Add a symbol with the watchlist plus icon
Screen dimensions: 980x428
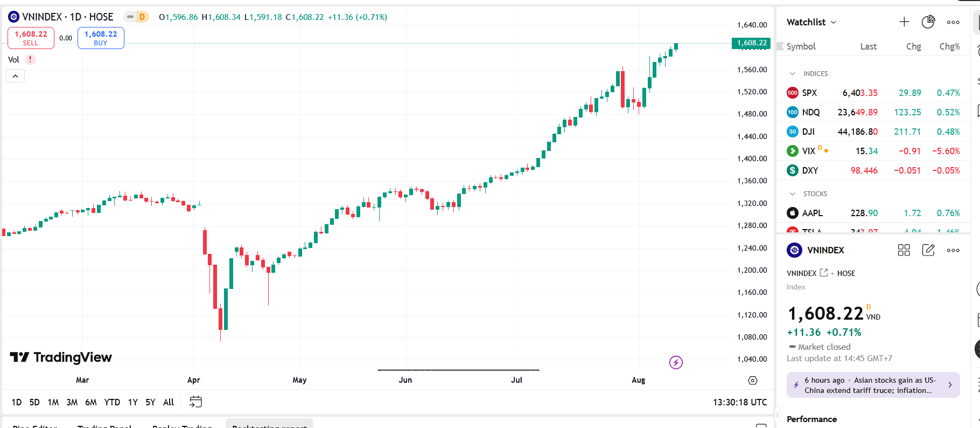pyautogui.click(x=904, y=22)
